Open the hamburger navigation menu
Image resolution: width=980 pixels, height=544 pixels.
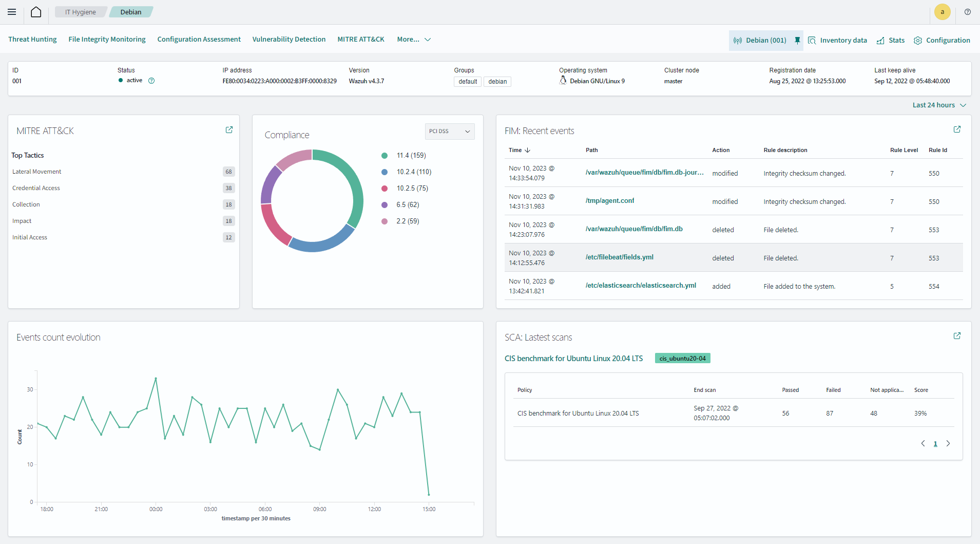[x=12, y=12]
